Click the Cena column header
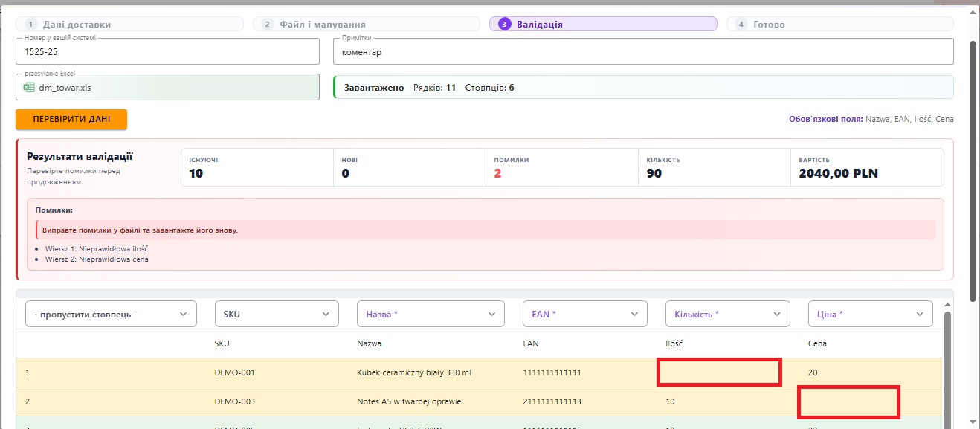Screen dimensions: 980x429 pyautogui.click(x=817, y=343)
